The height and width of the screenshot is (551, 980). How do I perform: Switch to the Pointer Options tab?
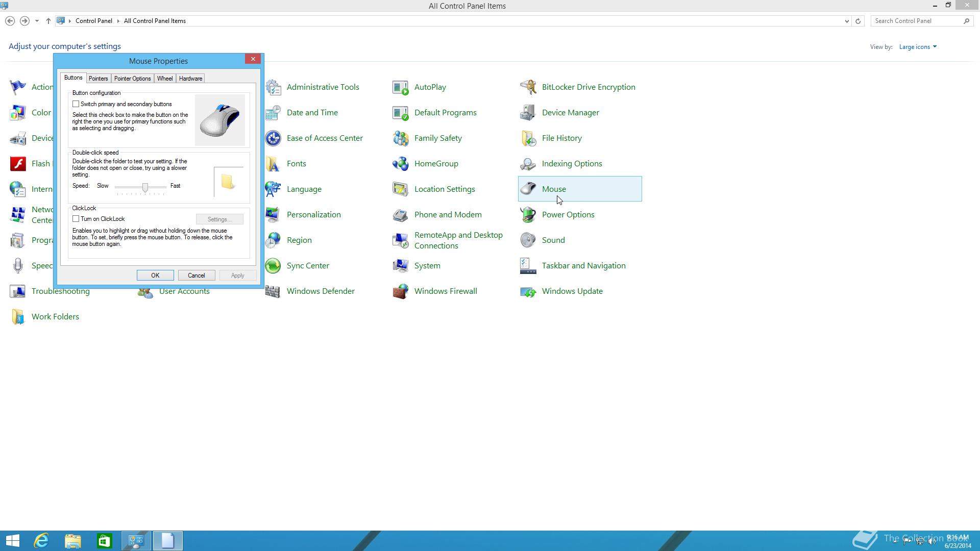[132, 79]
